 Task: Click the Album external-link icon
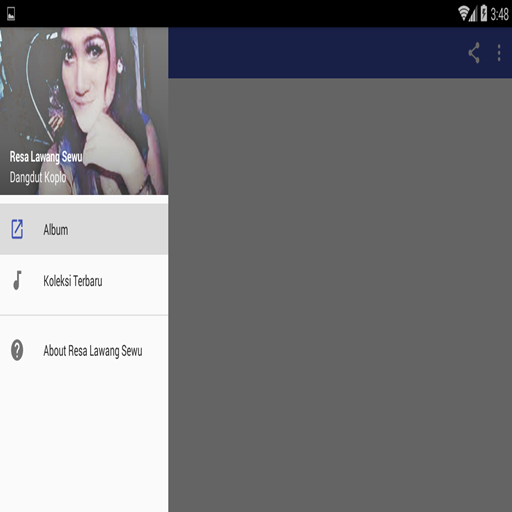tap(17, 229)
